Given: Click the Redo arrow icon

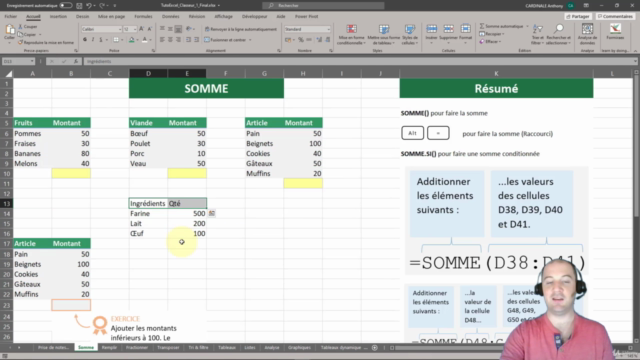Looking at the screenshot, I should pyautogui.click(x=102, y=5).
